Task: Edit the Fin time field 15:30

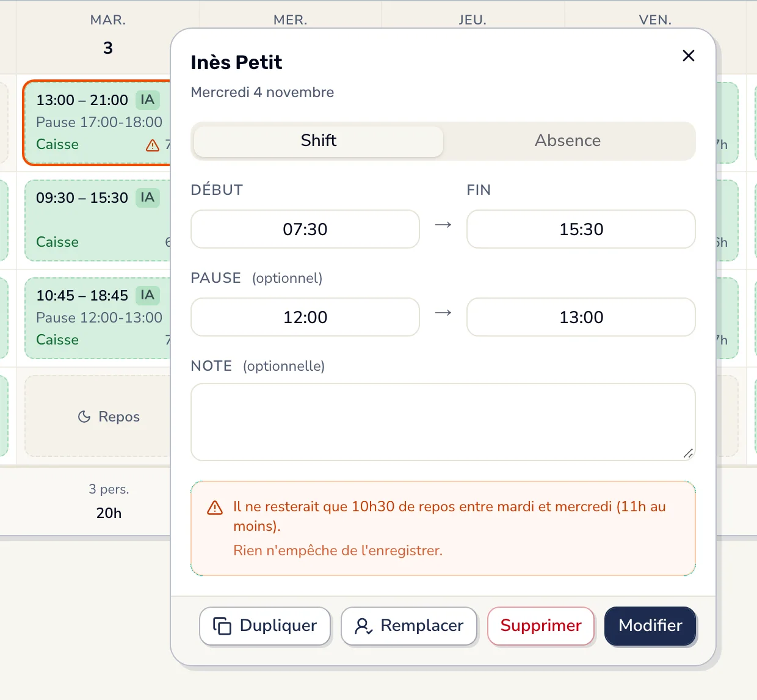Action: coord(581,229)
